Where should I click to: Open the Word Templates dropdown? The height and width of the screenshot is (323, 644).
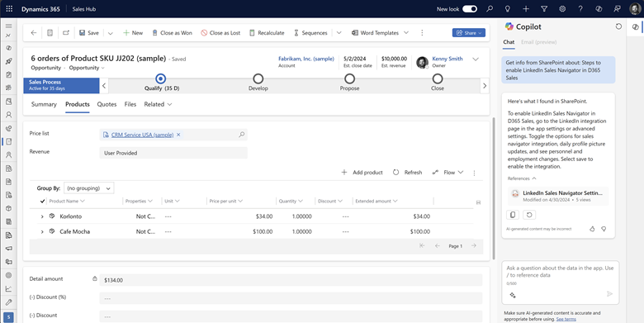click(380, 33)
